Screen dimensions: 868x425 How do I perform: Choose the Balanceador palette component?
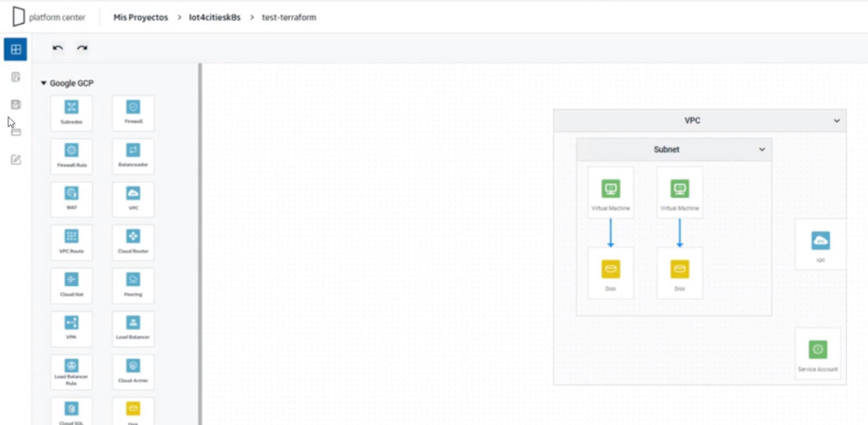[x=133, y=156]
